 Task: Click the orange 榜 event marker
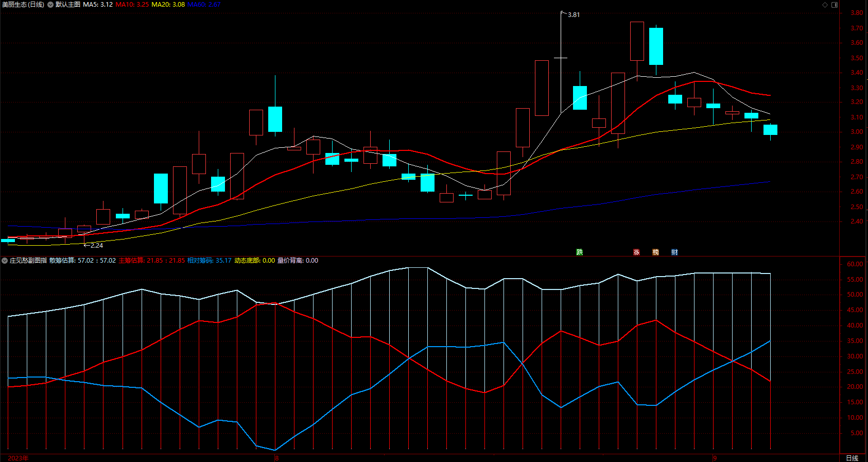click(x=655, y=252)
